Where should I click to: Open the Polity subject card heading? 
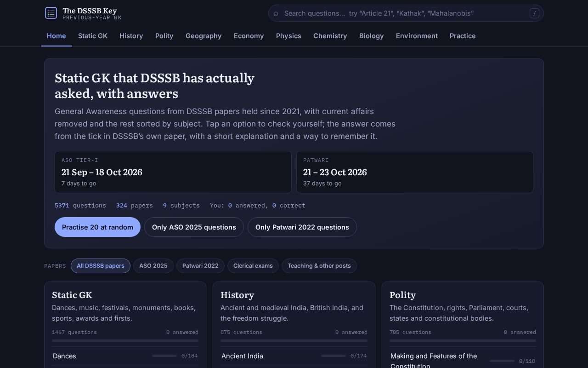click(x=403, y=295)
